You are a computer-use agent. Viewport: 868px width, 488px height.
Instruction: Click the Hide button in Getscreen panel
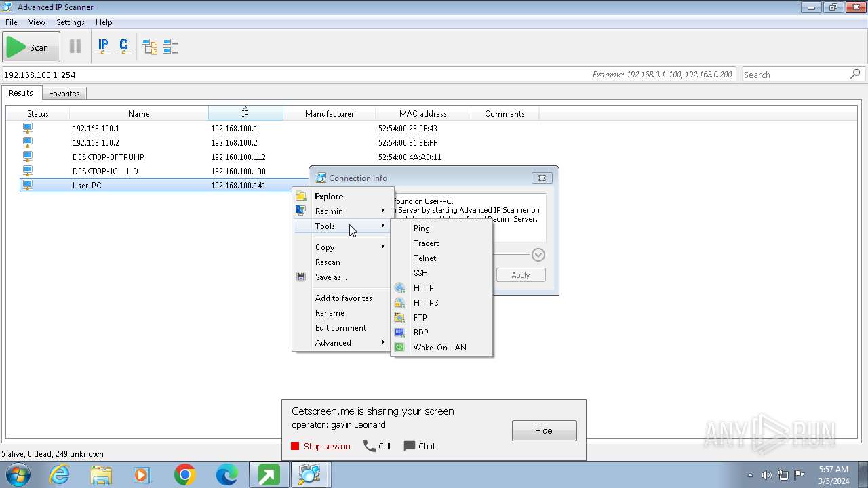point(545,430)
